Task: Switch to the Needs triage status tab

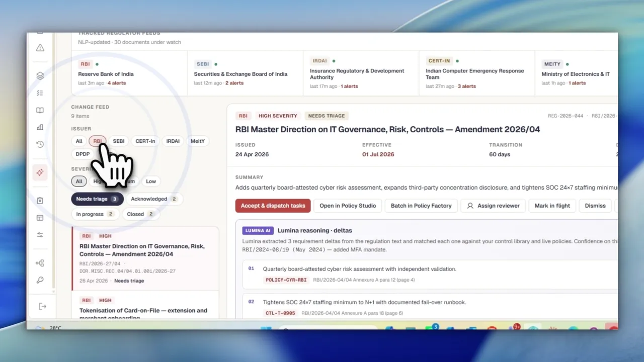Action: tap(98, 199)
